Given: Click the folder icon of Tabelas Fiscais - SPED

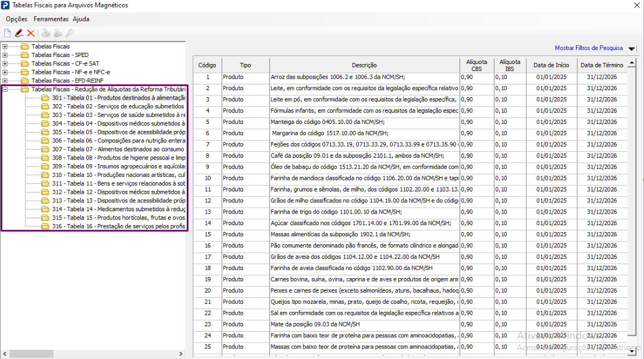Looking at the screenshot, I should (24, 55).
